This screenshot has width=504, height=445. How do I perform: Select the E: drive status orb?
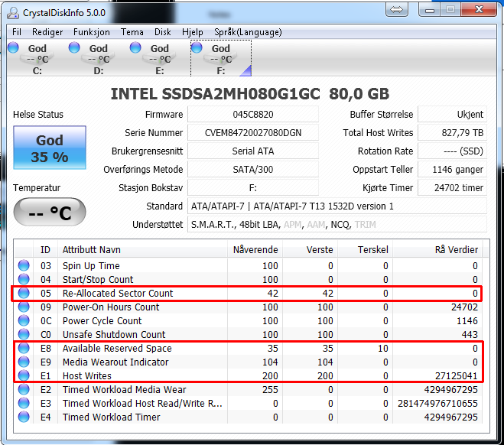[135, 47]
